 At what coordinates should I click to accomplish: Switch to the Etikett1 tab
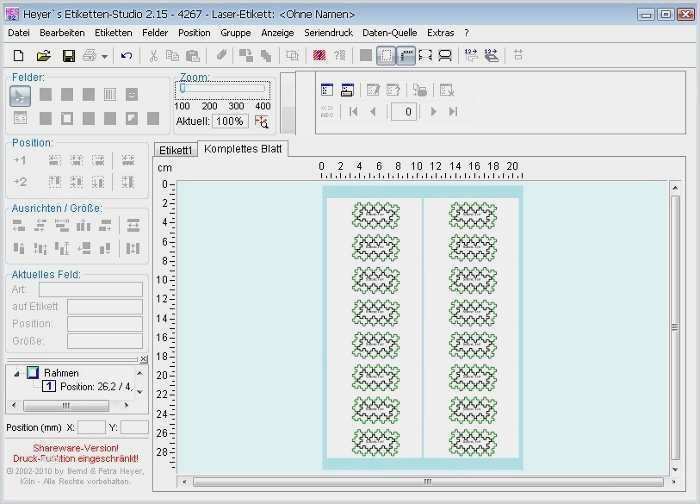point(175,150)
